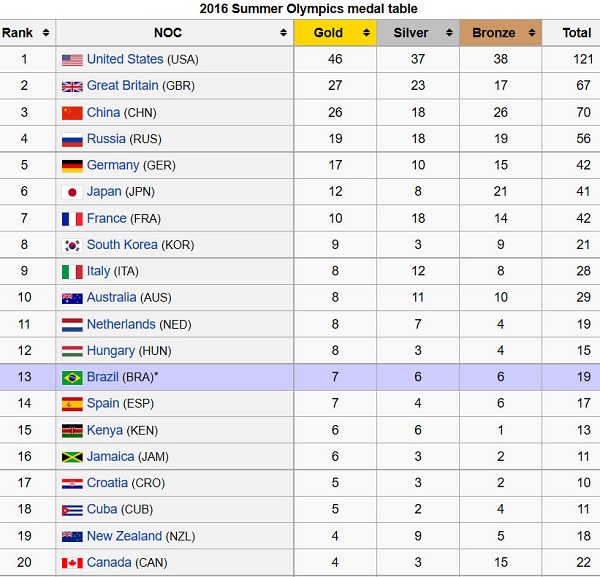This screenshot has height=577, width=600.
Task: Click the Japan flag icon
Action: (x=72, y=192)
